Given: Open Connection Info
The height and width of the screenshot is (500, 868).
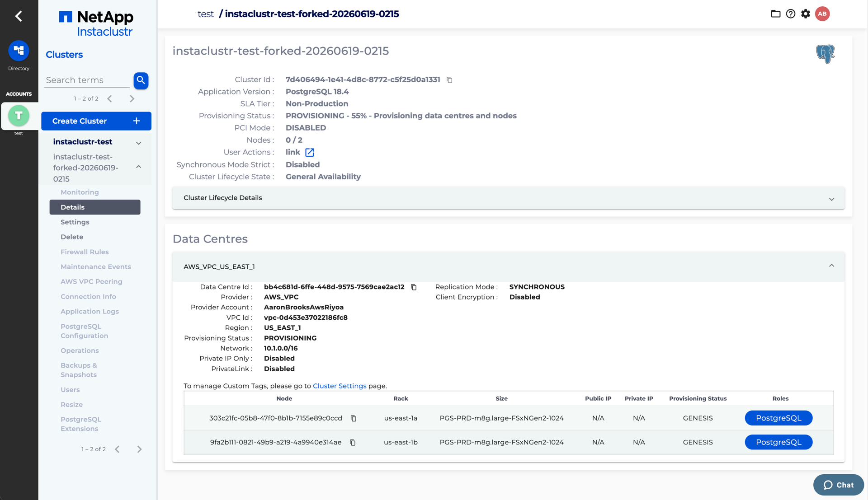Looking at the screenshot, I should [88, 297].
